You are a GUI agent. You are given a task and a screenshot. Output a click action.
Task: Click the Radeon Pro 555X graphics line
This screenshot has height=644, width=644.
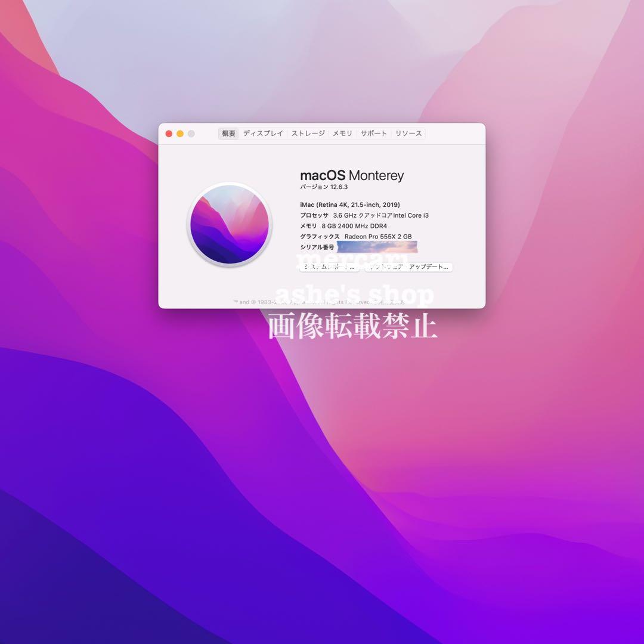(x=355, y=236)
